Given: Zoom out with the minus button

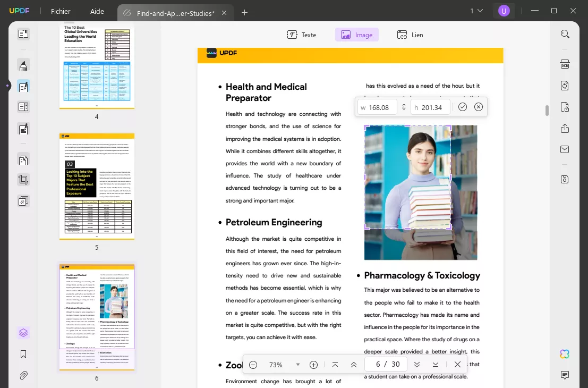Looking at the screenshot, I should 253,365.
